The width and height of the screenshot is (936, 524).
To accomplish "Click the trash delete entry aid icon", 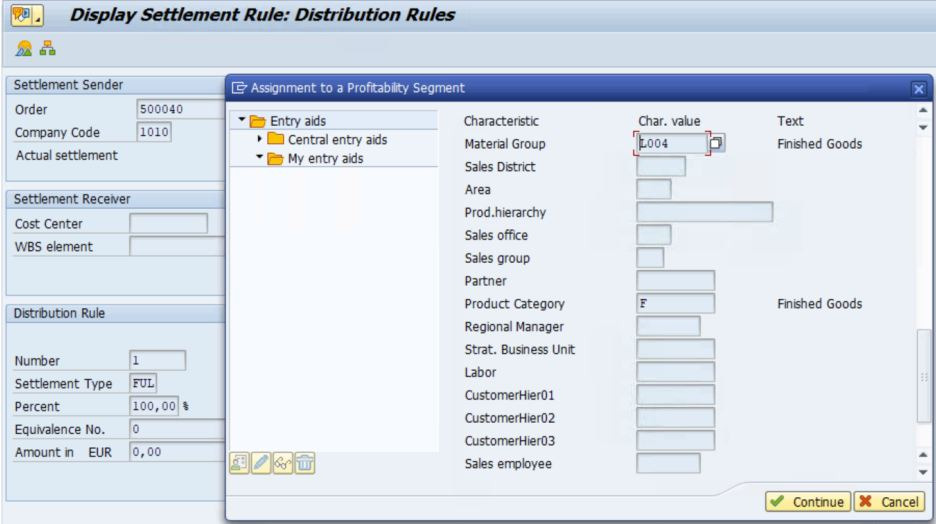I will [x=304, y=463].
